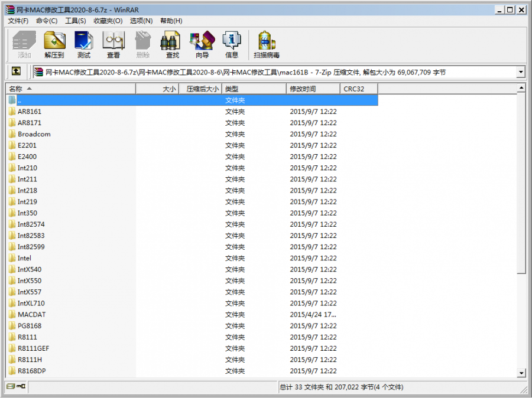Screen dimensions: 532x398
Task: Sort by 压缩后大小 column header
Action: click(200, 89)
